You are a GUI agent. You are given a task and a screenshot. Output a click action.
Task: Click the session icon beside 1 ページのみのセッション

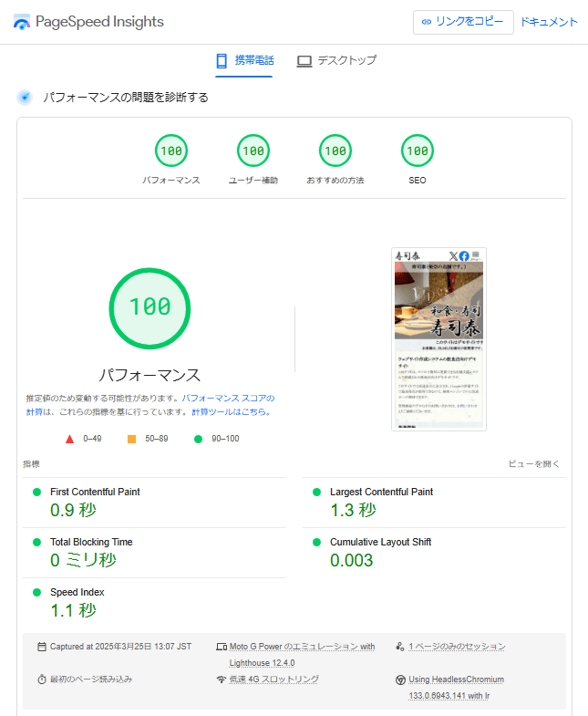pos(400,647)
